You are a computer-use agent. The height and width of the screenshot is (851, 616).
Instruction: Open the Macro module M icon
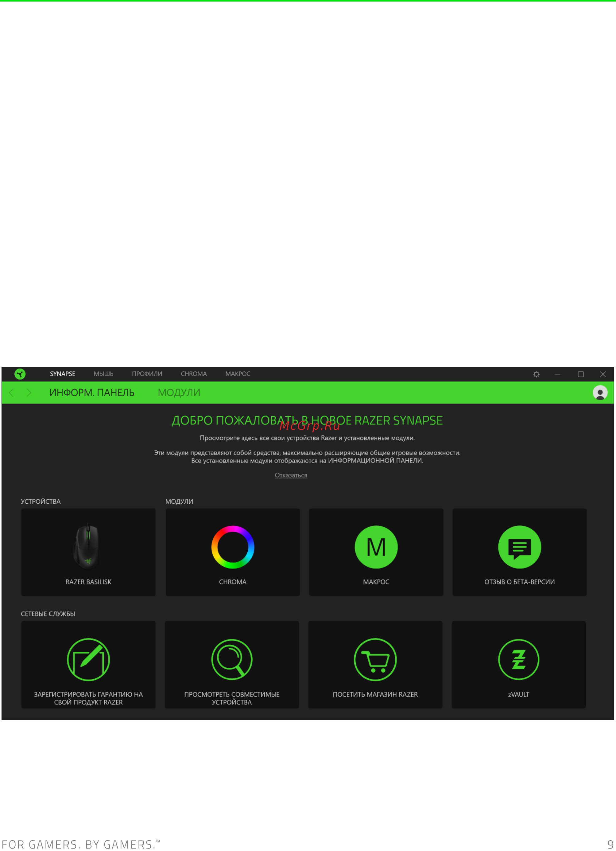coord(376,547)
